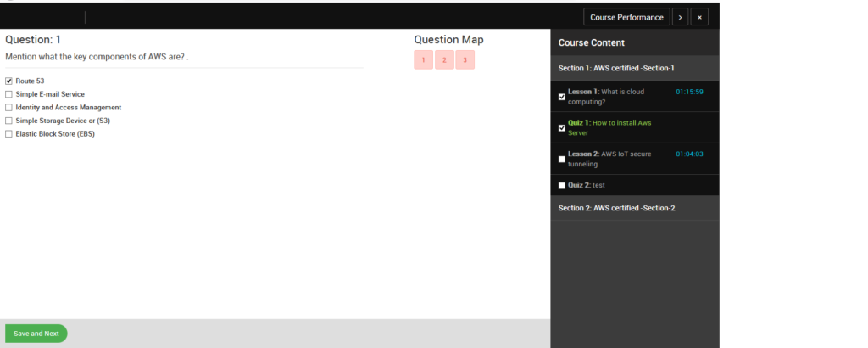868x348 pixels.
Task: Open Course Performance
Action: click(x=626, y=17)
